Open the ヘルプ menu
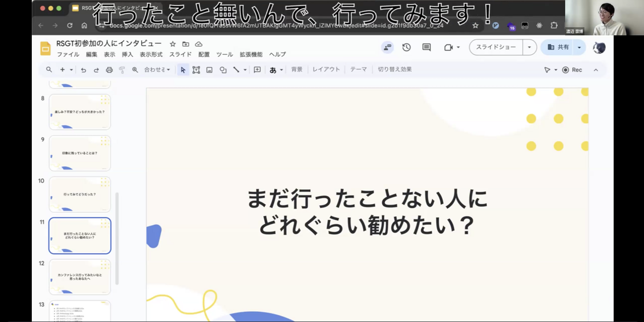The width and height of the screenshot is (644, 322). (x=277, y=55)
